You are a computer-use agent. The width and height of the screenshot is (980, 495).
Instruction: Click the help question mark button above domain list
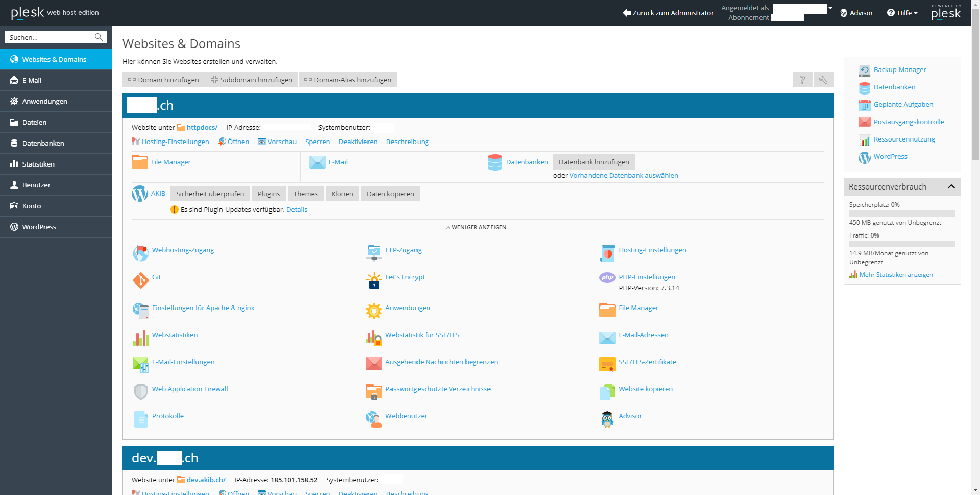(x=803, y=80)
